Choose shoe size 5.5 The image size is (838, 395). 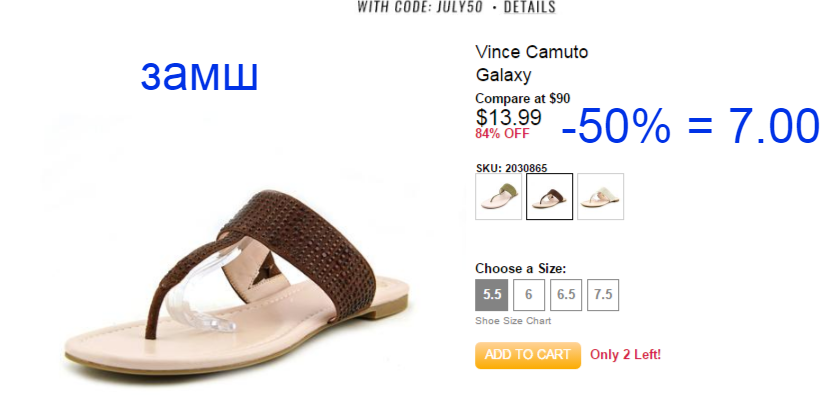click(492, 295)
